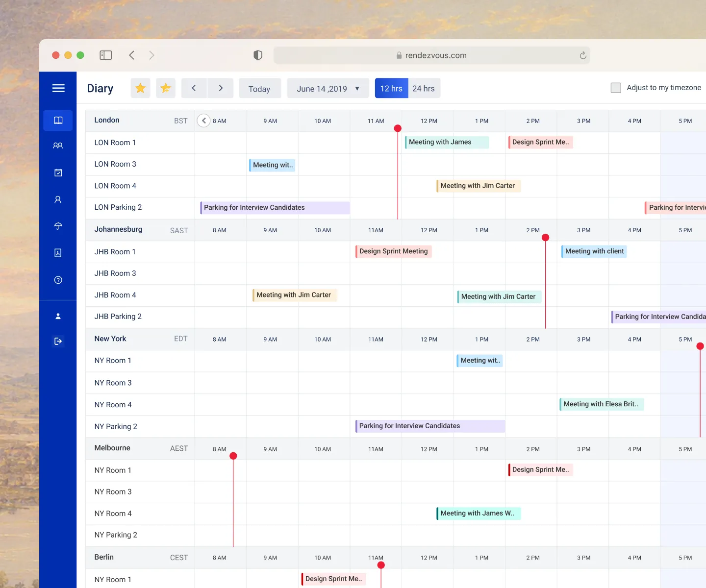Reload the page using the refresh icon
The width and height of the screenshot is (706, 588).
(583, 55)
